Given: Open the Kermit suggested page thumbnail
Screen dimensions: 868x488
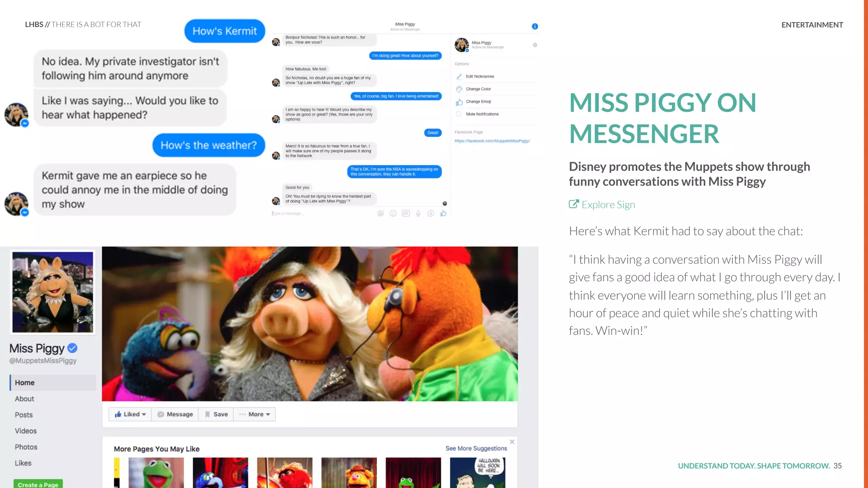Looking at the screenshot, I should 156,473.
